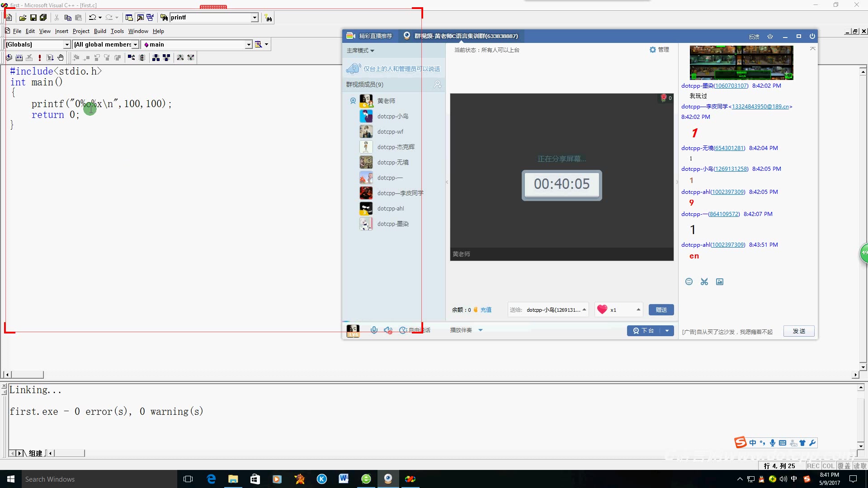Open the emoji picker in chat

[689, 282]
